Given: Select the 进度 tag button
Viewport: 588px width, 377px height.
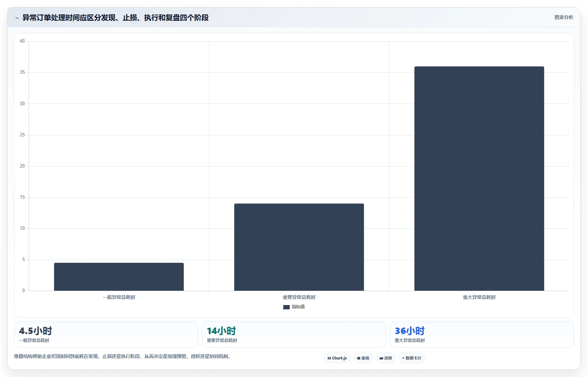Looking at the screenshot, I should 386,358.
